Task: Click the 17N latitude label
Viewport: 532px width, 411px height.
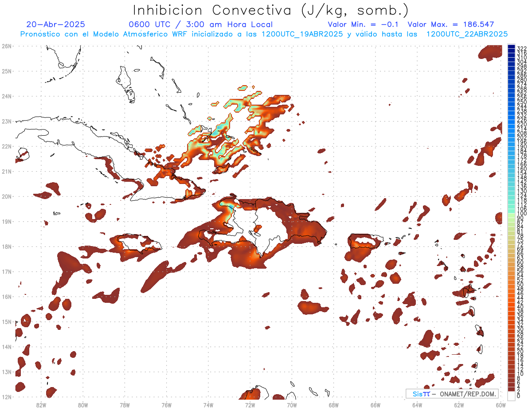Action: coord(7,271)
